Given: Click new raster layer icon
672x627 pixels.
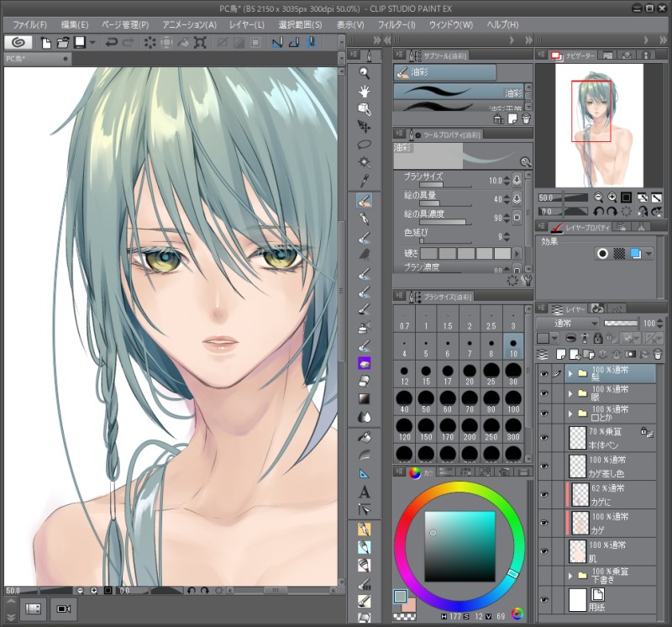Looking at the screenshot, I should click(560, 354).
